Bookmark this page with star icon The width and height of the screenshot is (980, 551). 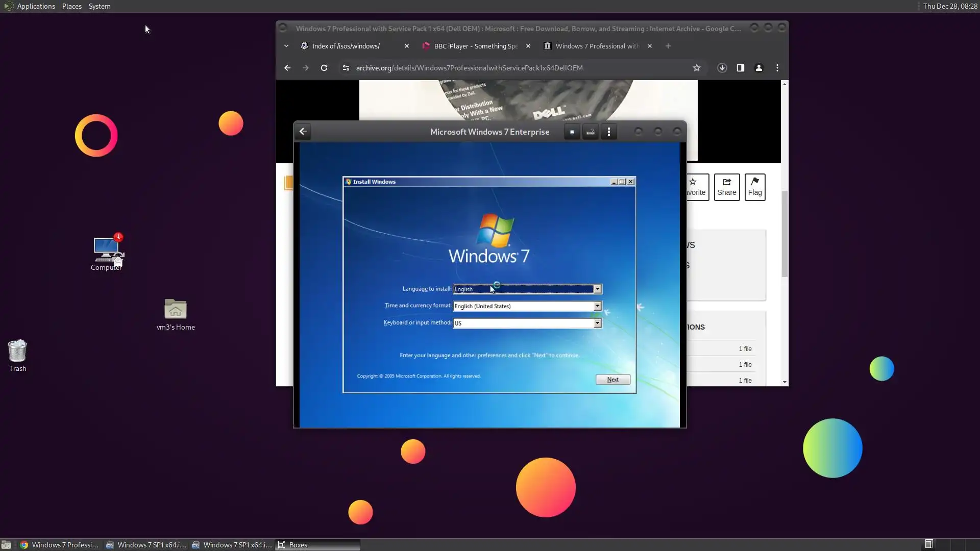696,68
